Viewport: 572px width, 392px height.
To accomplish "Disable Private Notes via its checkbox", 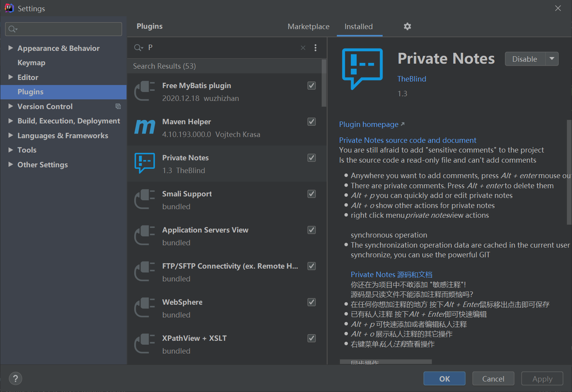I will tap(312, 158).
